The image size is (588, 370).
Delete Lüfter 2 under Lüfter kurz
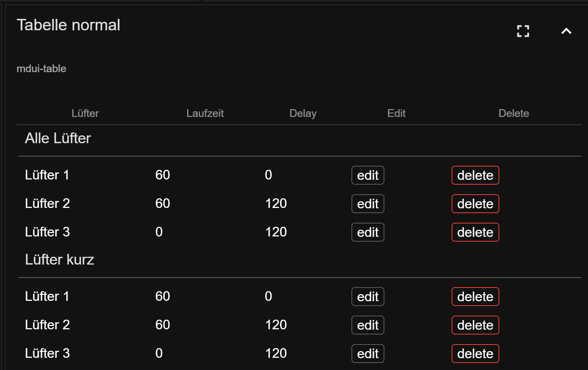tap(475, 325)
